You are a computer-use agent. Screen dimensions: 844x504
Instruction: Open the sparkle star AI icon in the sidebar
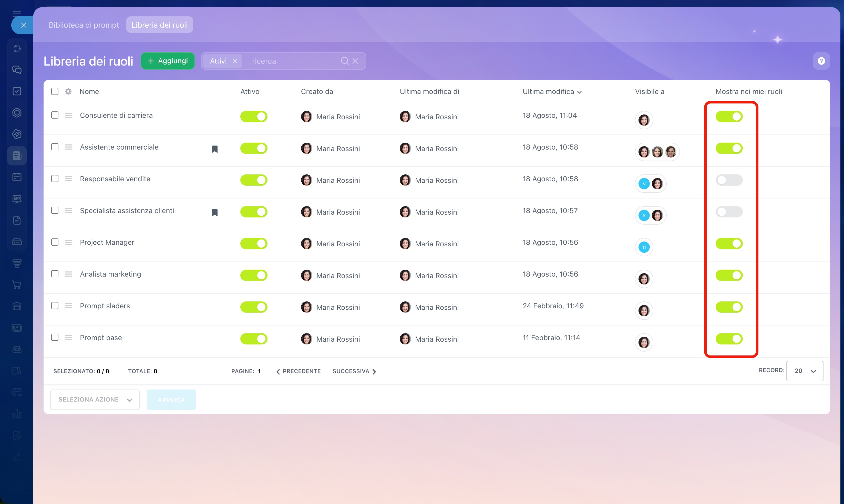(17, 134)
